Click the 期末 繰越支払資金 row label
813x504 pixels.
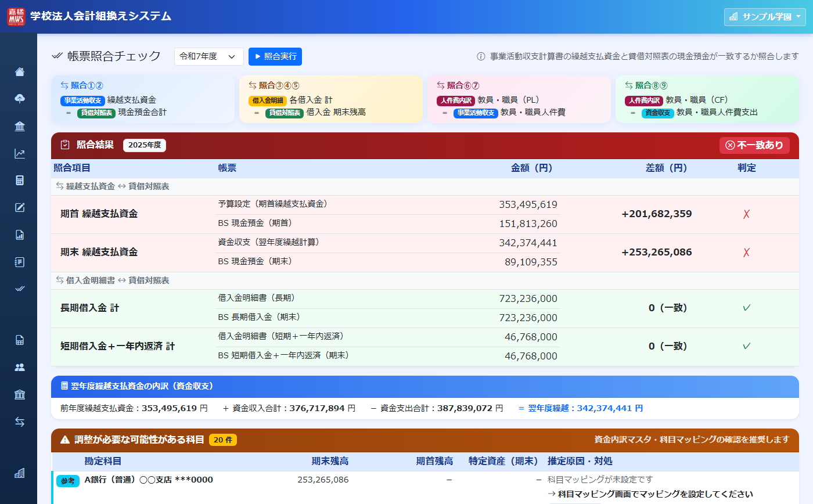coord(99,253)
